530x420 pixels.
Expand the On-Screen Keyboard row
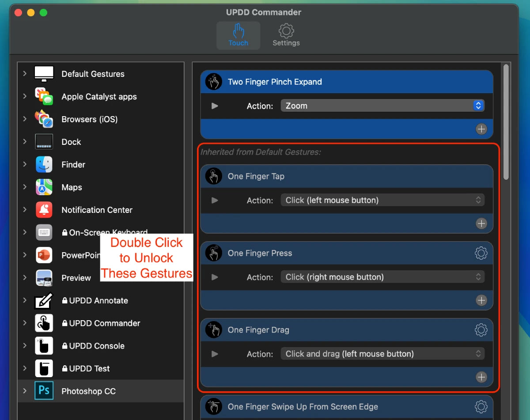[25, 232]
